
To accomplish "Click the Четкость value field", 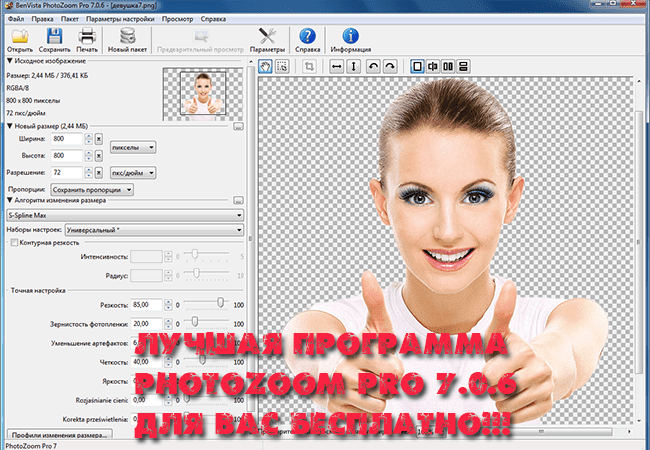I will [146, 362].
